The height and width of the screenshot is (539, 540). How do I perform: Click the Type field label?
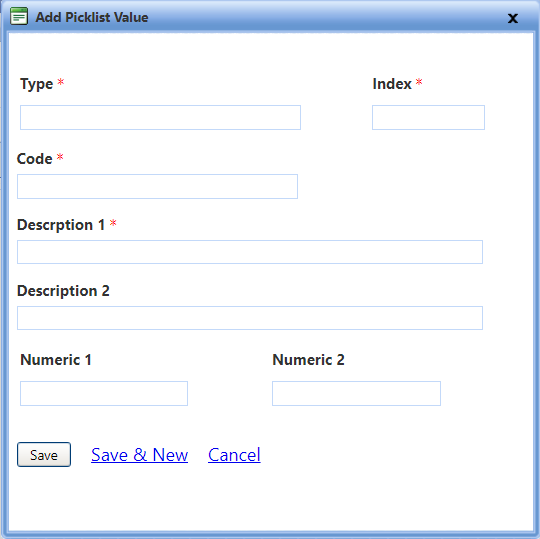pos(37,84)
